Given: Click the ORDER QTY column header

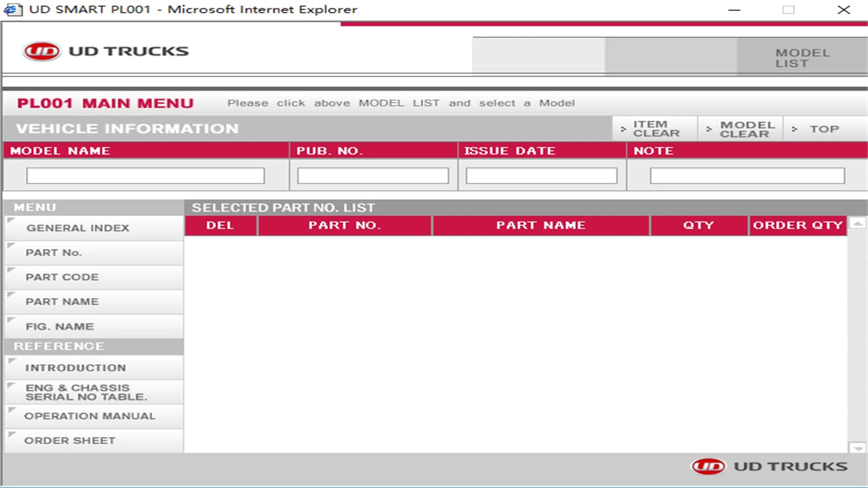Looking at the screenshot, I should (798, 225).
